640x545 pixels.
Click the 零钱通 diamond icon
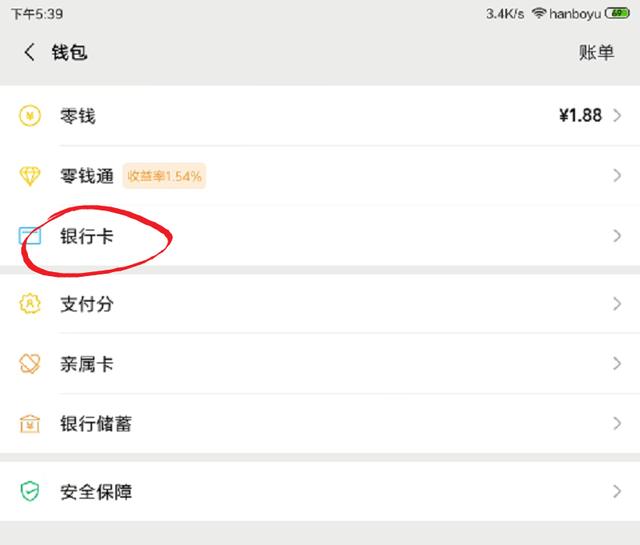(30, 176)
